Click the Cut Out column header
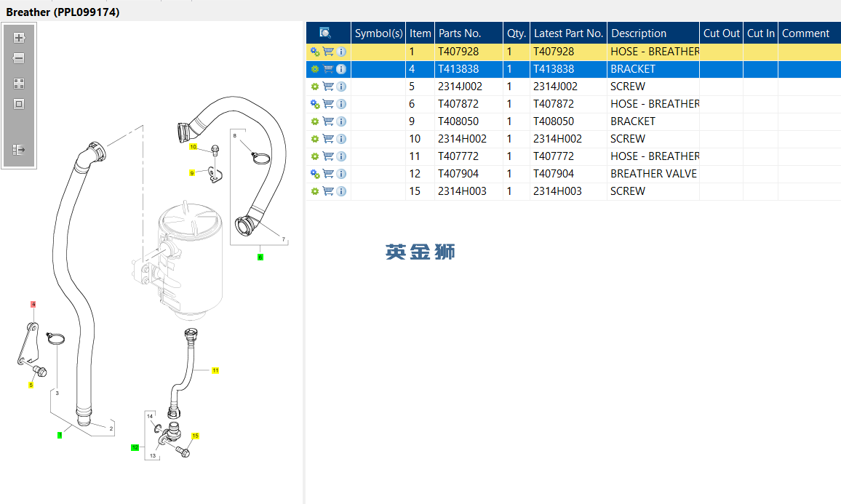The image size is (841, 504). 722,33
